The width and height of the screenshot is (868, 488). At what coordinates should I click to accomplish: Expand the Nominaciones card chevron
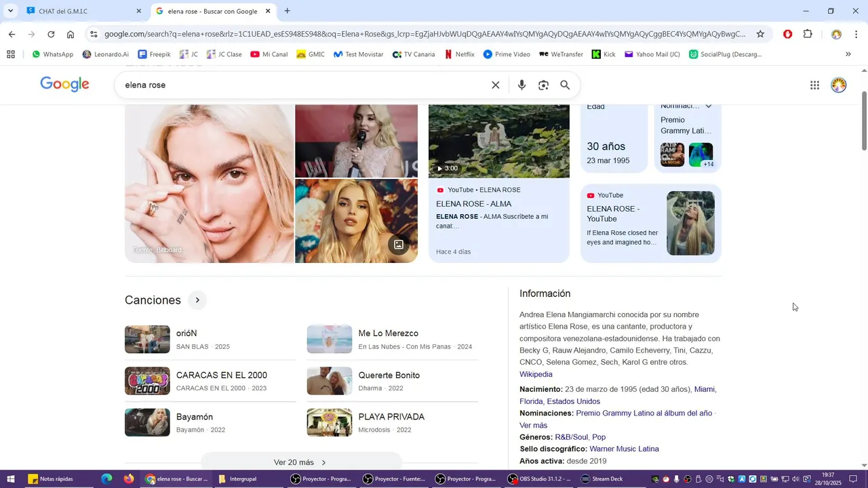tap(709, 106)
